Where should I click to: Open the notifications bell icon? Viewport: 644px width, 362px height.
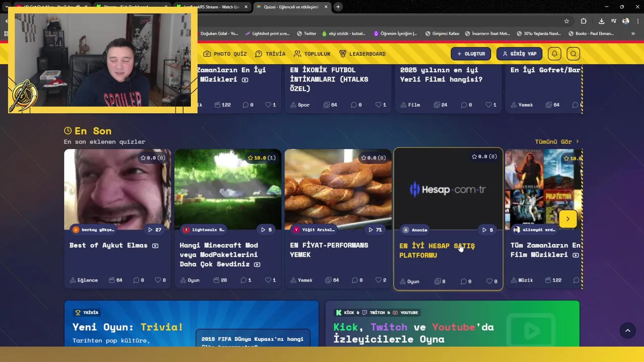point(554,54)
